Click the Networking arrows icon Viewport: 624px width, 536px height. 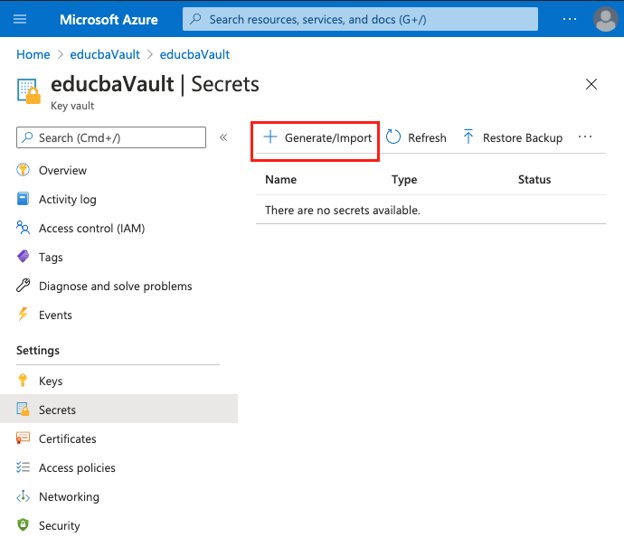pos(23,496)
